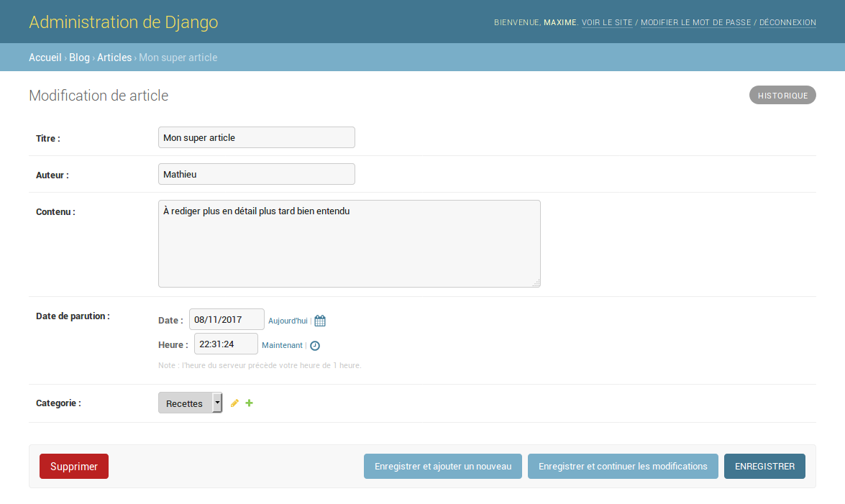The width and height of the screenshot is (845, 504).
Task: Expand the Categorie dropdown showing Recettes
Action: (191, 403)
